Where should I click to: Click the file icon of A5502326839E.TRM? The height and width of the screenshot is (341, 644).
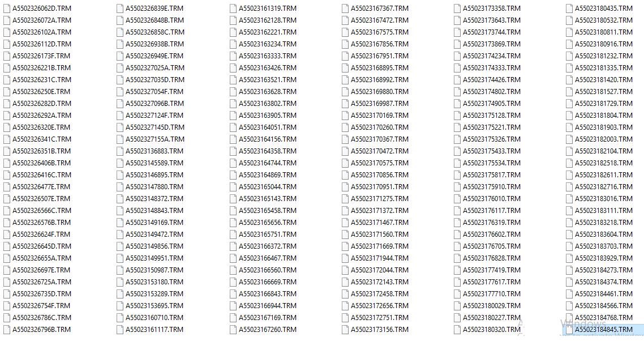pos(120,8)
